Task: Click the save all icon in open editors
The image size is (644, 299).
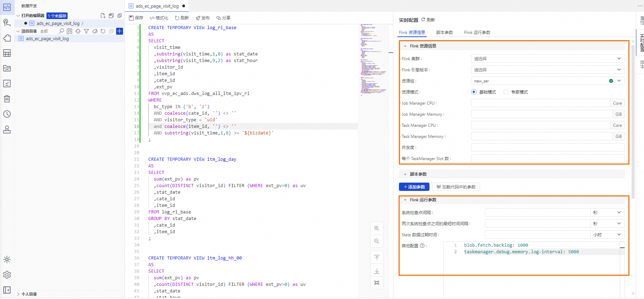Action: (111, 16)
